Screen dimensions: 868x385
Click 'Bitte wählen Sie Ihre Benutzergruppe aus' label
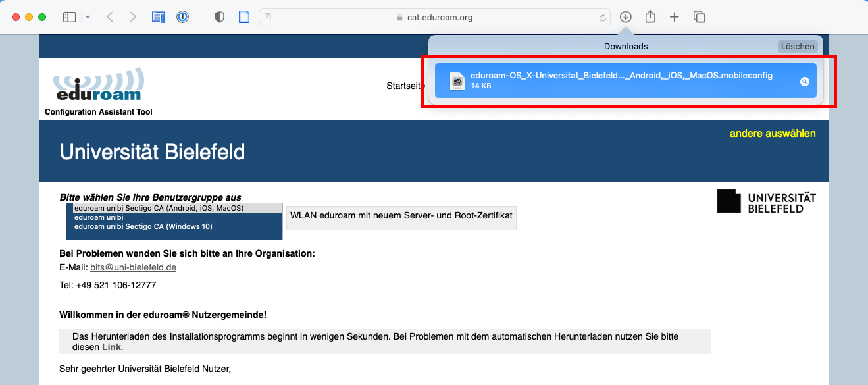[151, 197]
